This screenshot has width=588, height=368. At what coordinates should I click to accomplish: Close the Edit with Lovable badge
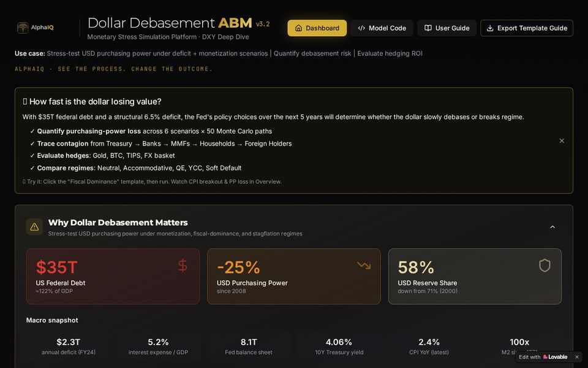click(x=577, y=357)
